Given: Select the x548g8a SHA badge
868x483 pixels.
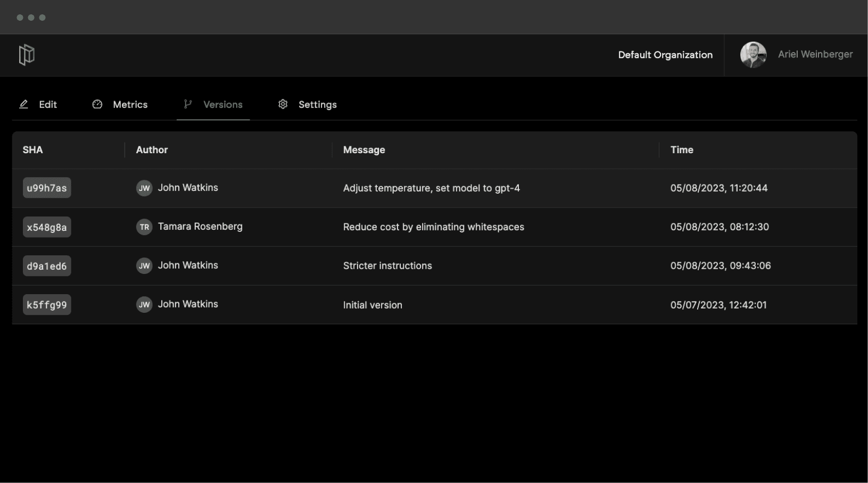Looking at the screenshot, I should [47, 227].
